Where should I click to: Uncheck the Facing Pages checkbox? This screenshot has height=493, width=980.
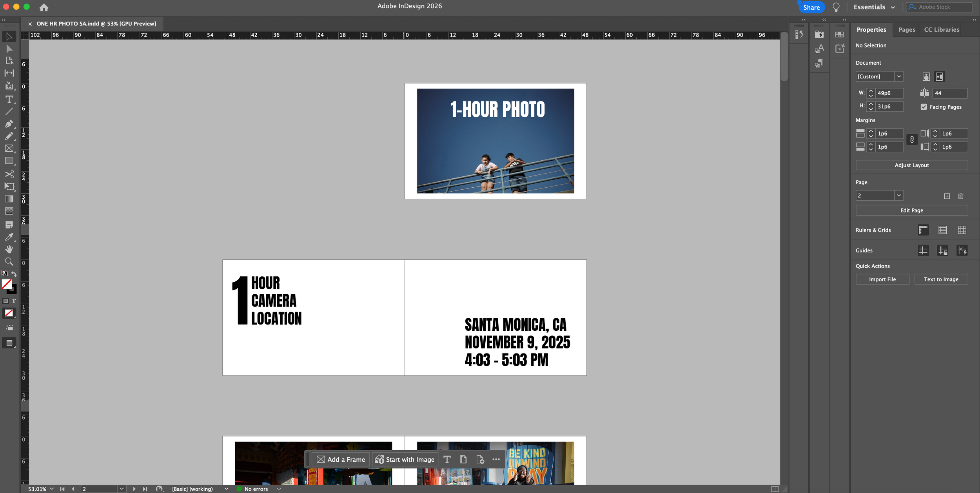pos(924,107)
